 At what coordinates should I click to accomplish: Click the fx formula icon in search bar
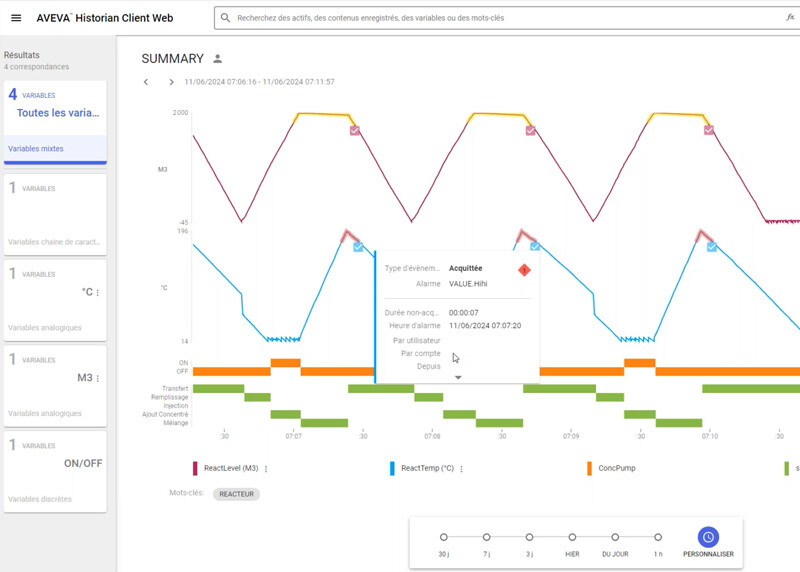tap(790, 18)
